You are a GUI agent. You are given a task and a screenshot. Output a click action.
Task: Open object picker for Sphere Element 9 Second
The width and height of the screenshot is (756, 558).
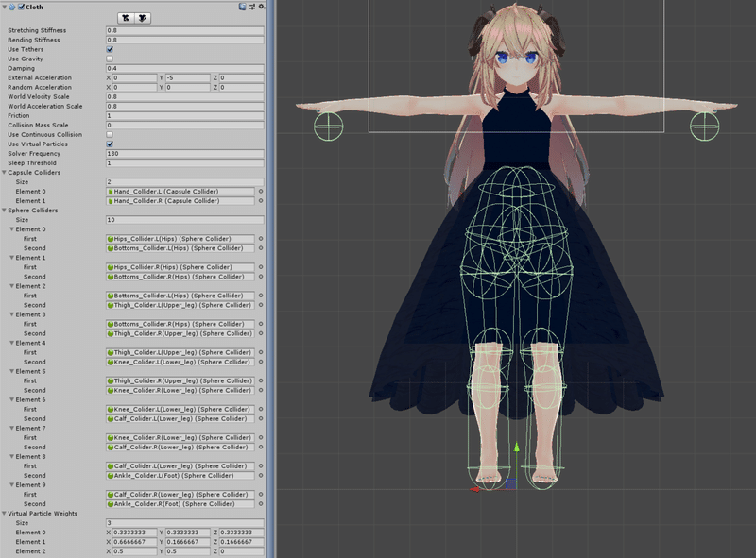point(261,504)
